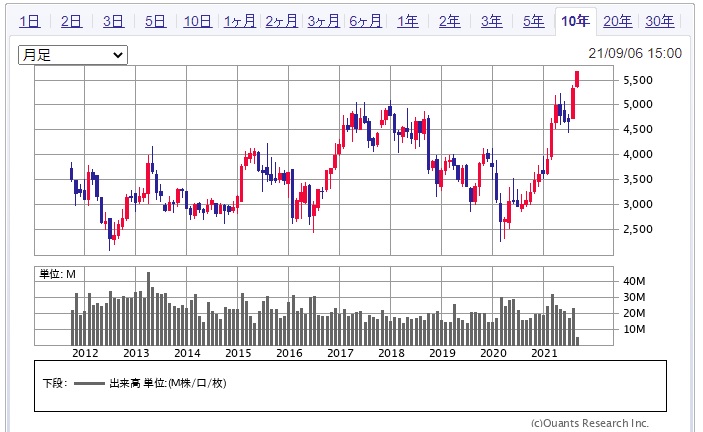This screenshot has height=432, width=703.
Task: Select the 3日 time range tab
Action: (x=113, y=21)
